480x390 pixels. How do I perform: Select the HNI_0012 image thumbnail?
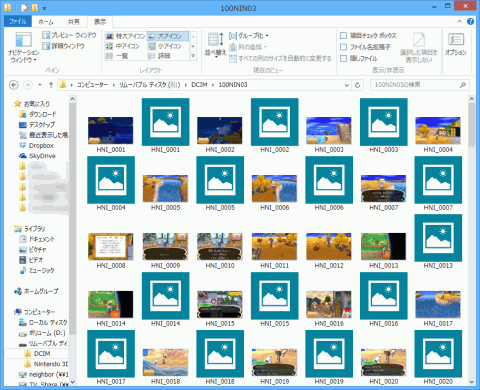click(x=329, y=247)
